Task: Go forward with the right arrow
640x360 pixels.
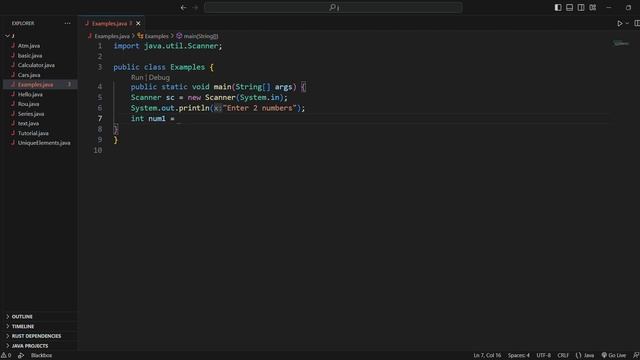Action: tap(196, 7)
